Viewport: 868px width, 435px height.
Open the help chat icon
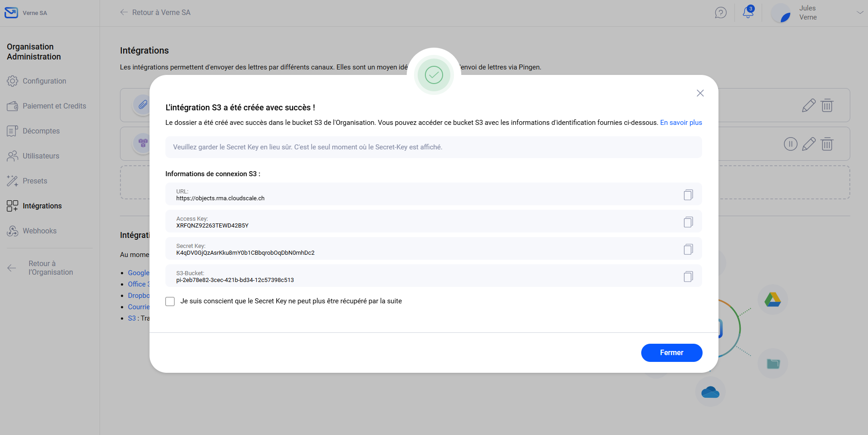point(720,13)
